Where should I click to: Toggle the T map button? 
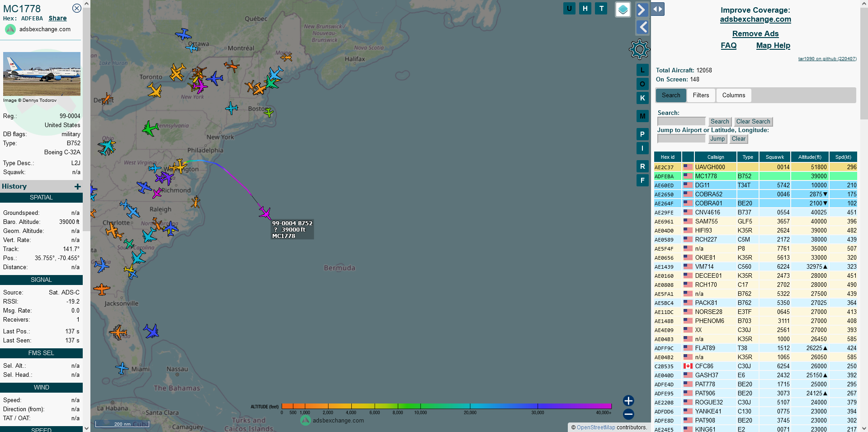point(601,8)
